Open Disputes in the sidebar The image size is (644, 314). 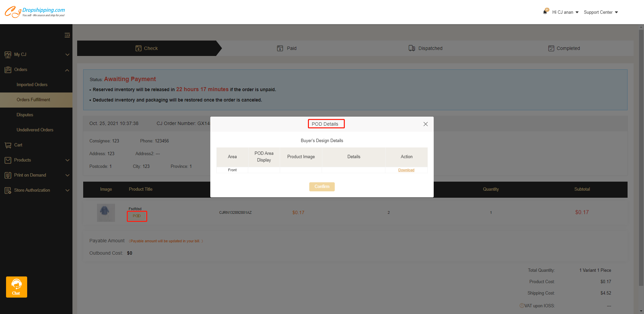(25, 115)
